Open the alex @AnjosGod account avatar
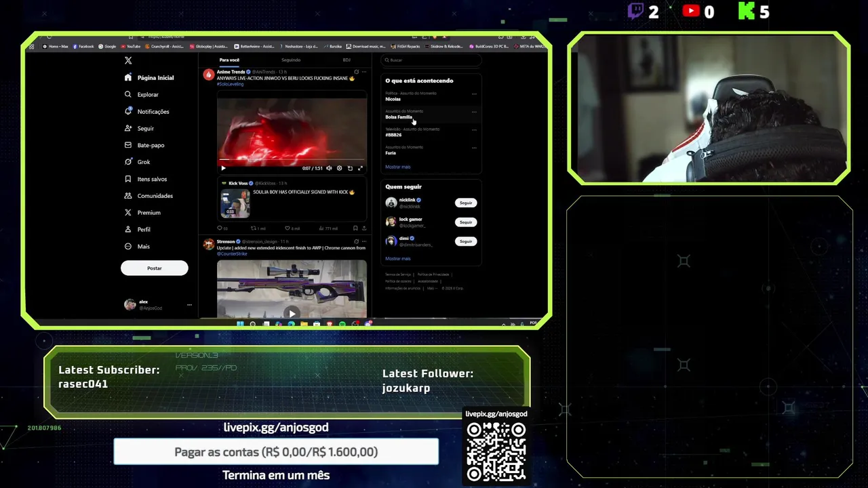The width and height of the screenshot is (868, 488). 130,305
